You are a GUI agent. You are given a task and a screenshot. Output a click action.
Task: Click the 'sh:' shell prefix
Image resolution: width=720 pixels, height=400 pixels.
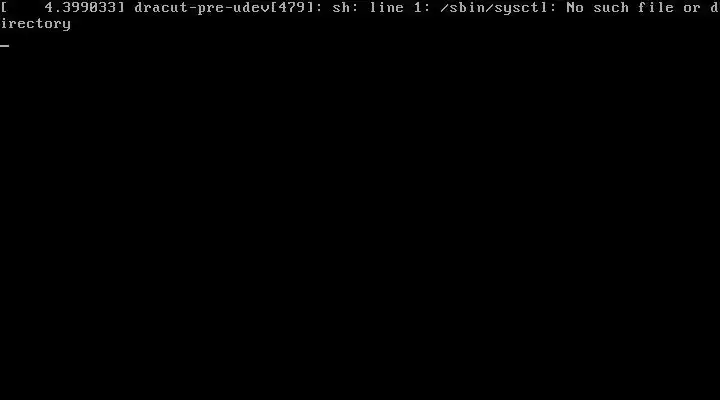[346, 7]
